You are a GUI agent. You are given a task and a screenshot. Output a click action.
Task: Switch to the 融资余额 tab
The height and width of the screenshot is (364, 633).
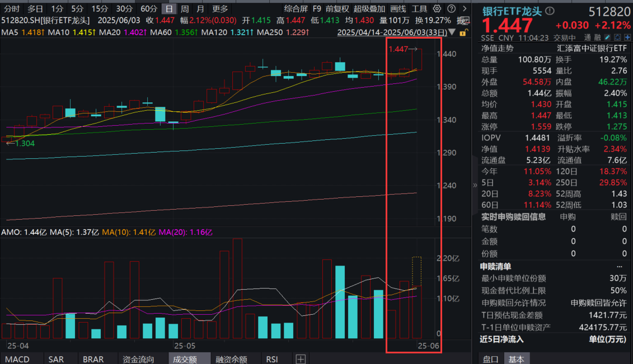click(231, 359)
